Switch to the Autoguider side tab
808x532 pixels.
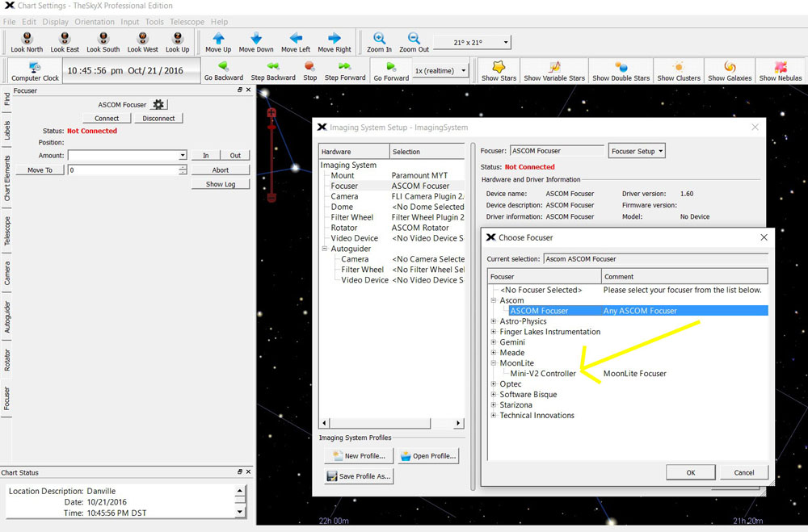click(6, 317)
